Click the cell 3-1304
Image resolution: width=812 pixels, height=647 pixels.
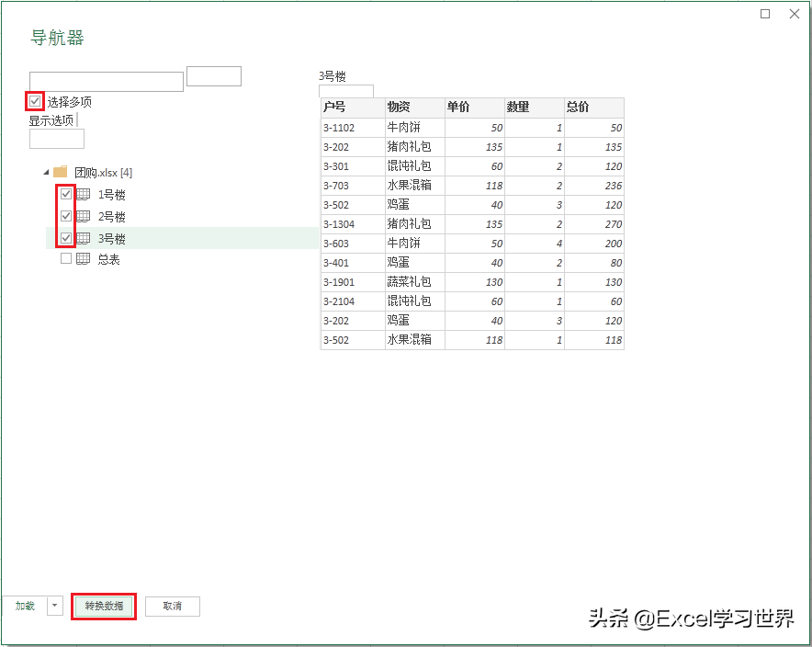pos(353,224)
